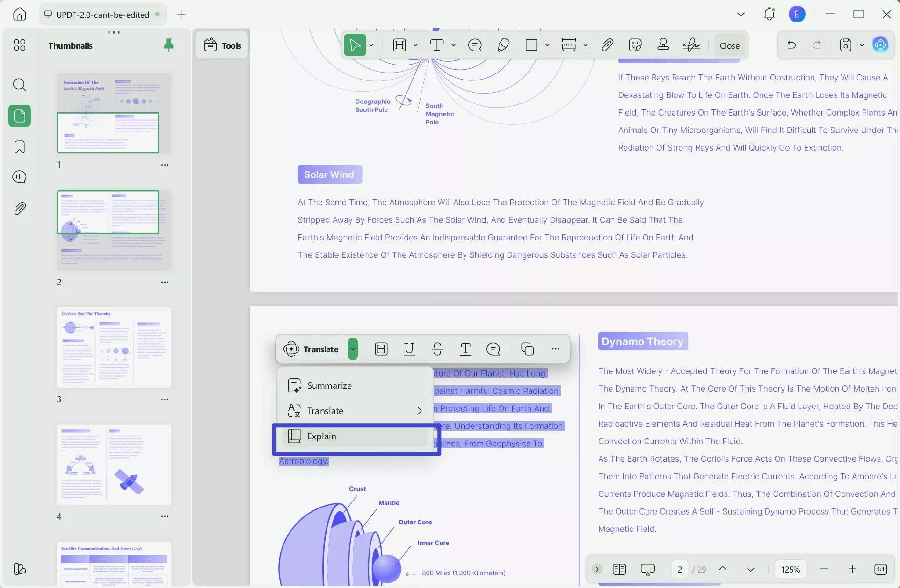Click the attachment paperclip tool in toolbar
This screenshot has height=588, width=900.
point(607,45)
